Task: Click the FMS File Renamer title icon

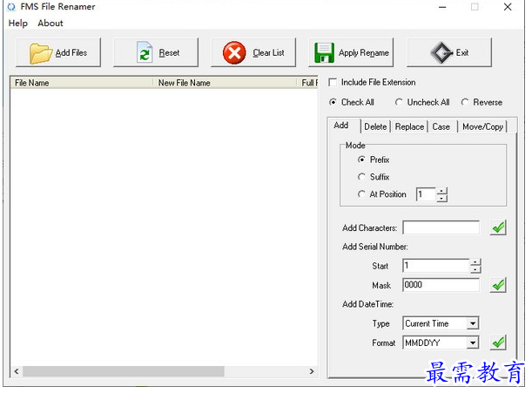Action: (11, 7)
